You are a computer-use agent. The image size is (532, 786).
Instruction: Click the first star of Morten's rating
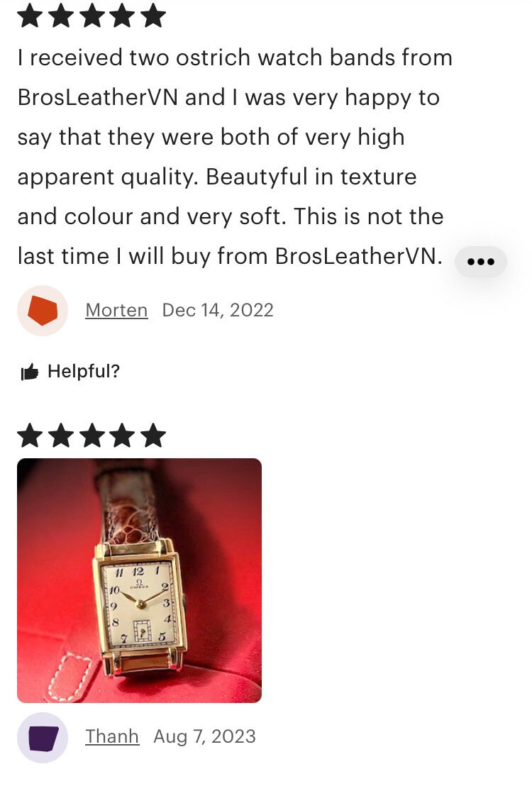coord(30,15)
